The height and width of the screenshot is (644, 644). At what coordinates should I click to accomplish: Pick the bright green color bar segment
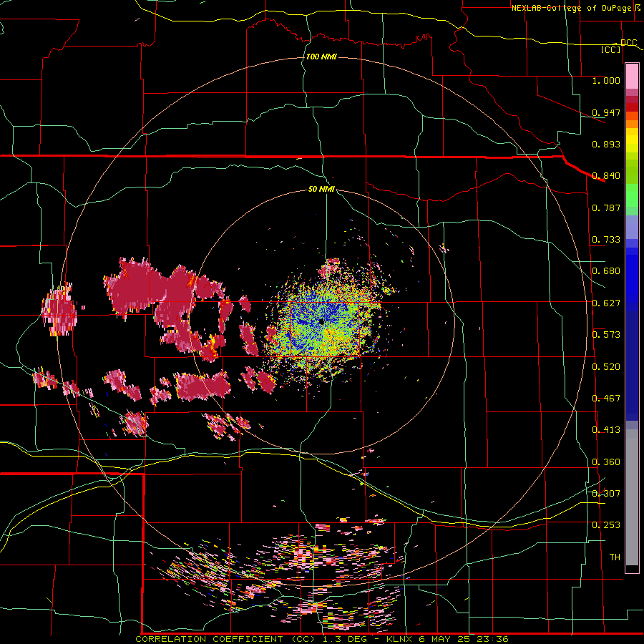[632, 195]
